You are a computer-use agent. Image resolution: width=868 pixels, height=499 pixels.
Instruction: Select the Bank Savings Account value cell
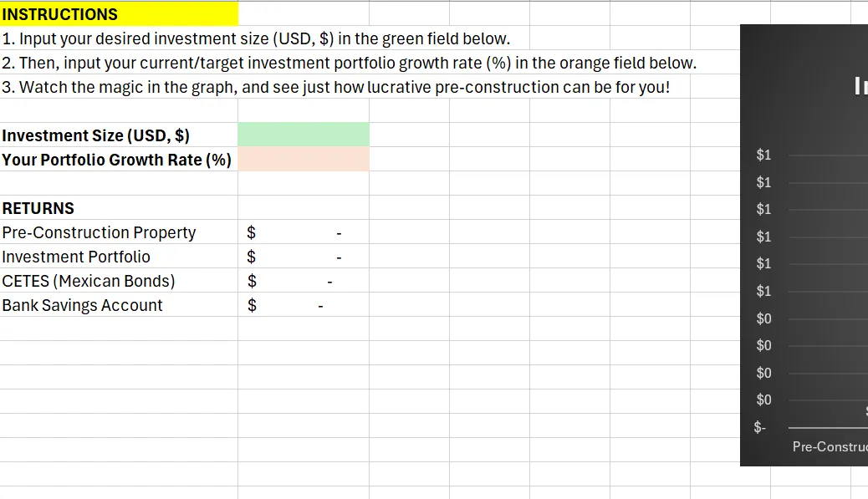pyautogui.click(x=304, y=305)
